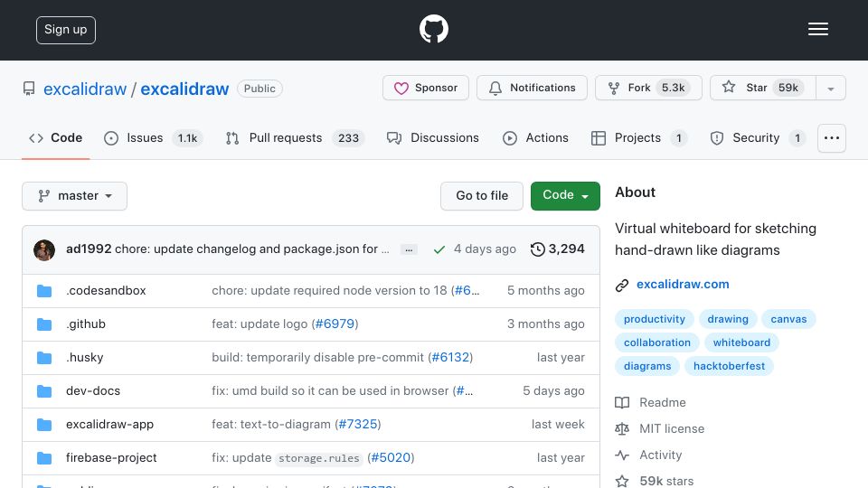
Task: Star the repository
Action: 762,88
